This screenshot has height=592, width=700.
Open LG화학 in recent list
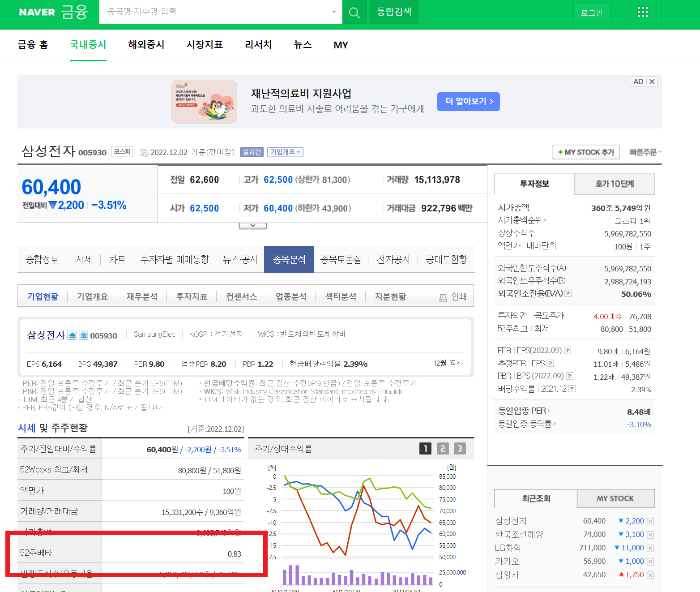508,548
